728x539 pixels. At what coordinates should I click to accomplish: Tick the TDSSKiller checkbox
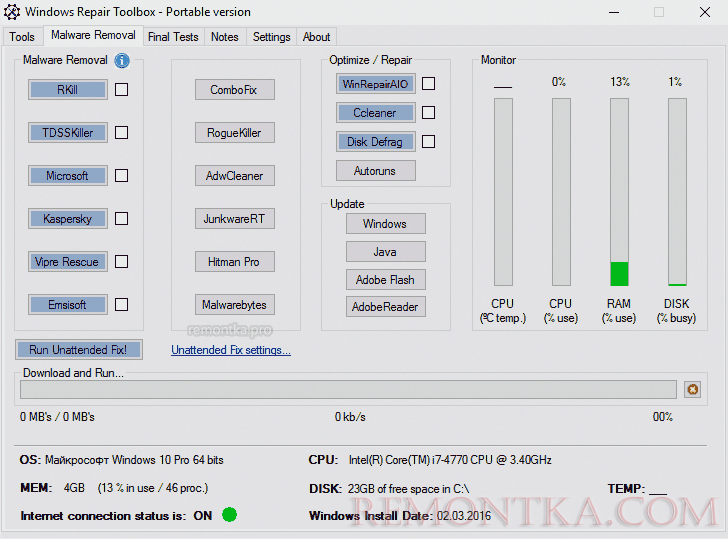point(121,133)
